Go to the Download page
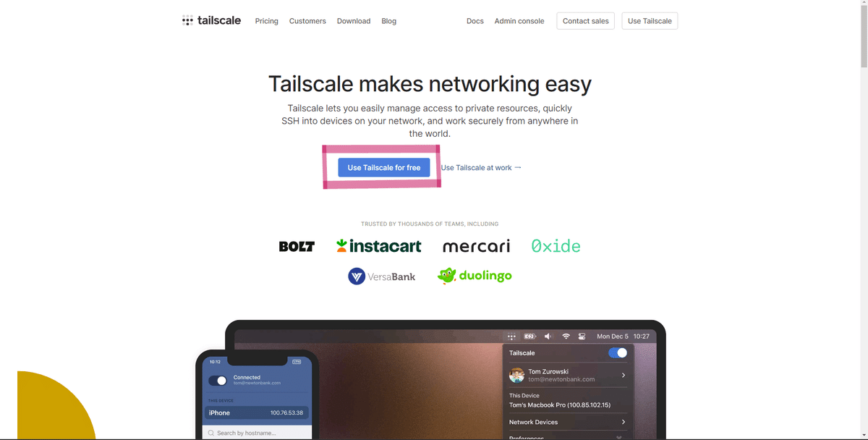 pos(354,21)
